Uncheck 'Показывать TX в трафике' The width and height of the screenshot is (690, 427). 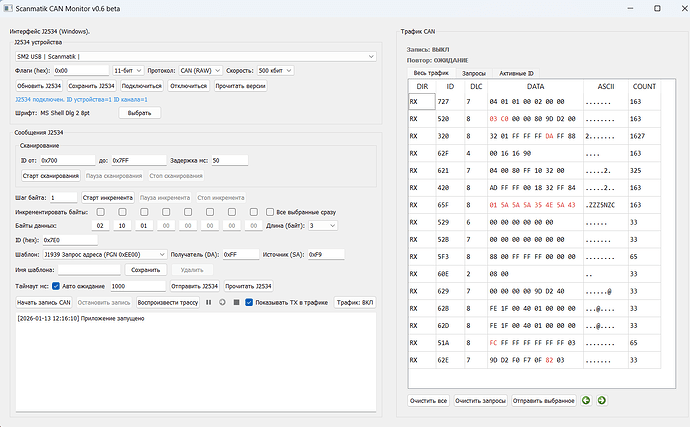coord(249,301)
